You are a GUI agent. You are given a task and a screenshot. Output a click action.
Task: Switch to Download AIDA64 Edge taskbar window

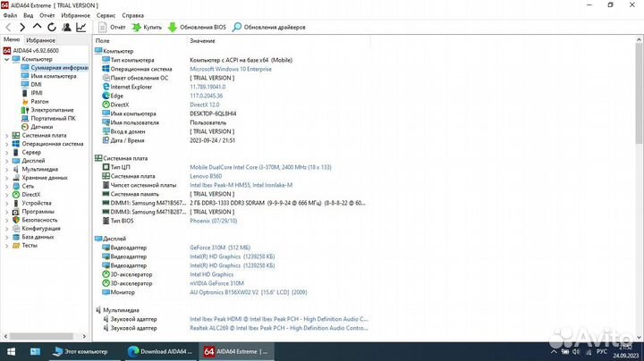tap(160, 351)
